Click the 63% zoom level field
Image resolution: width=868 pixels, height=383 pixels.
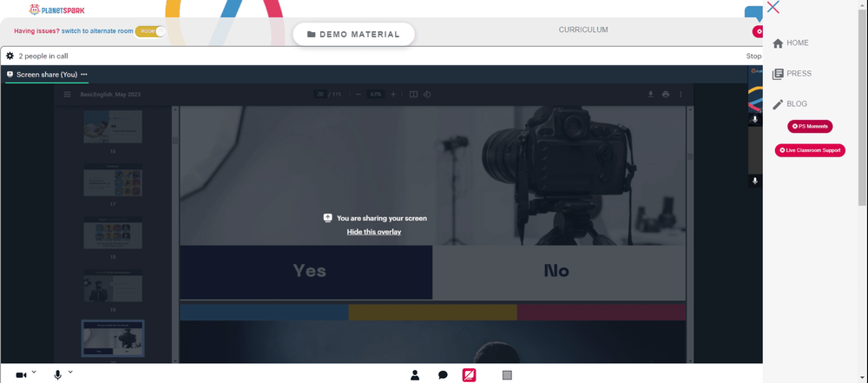pos(376,94)
